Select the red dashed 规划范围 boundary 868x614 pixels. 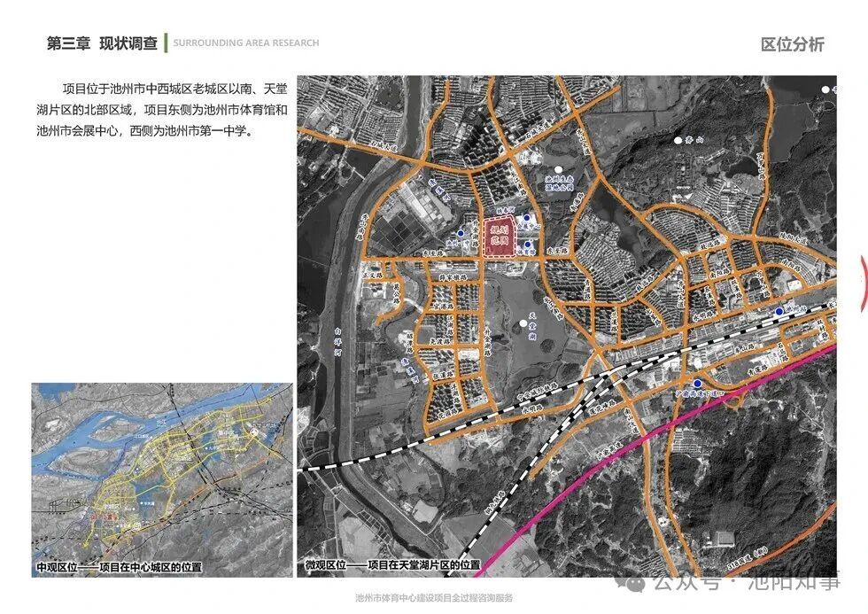tap(499, 237)
